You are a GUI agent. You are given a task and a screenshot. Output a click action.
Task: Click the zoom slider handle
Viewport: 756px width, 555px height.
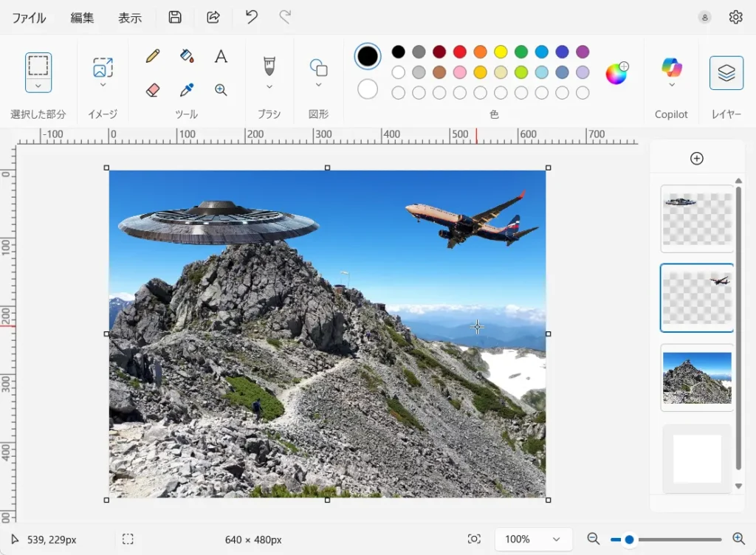point(629,540)
